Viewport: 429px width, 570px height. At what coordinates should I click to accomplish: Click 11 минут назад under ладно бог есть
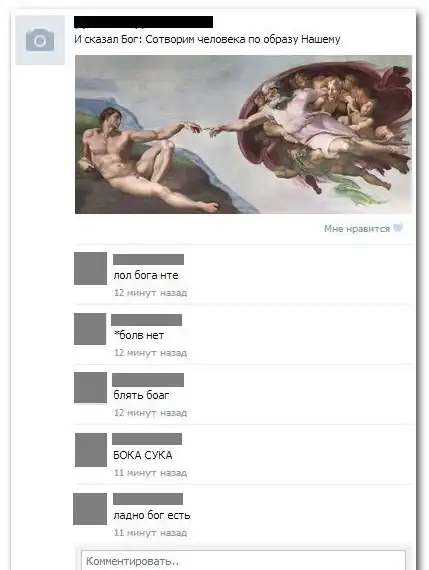151,533
